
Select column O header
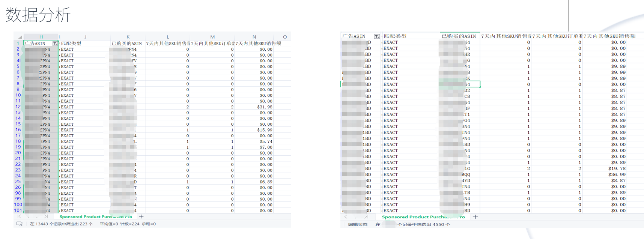285,37
